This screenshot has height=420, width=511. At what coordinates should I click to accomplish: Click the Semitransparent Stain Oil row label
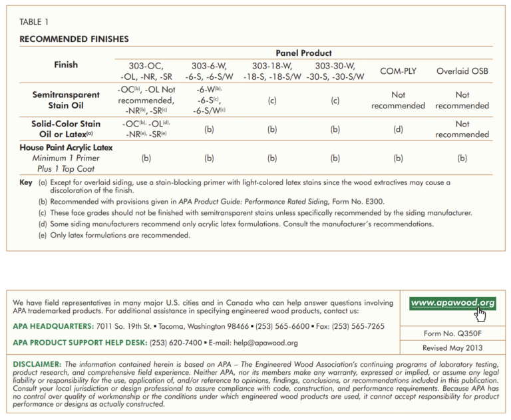point(66,100)
